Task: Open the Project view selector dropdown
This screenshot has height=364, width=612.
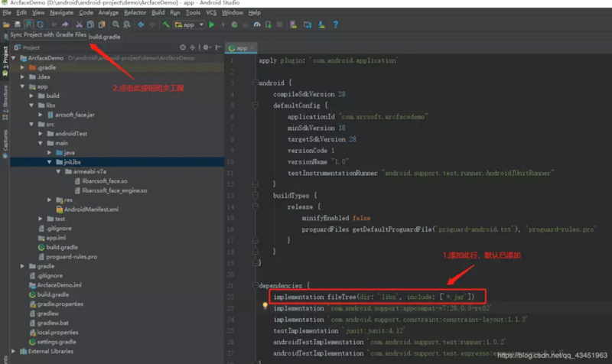Action: click(x=28, y=47)
